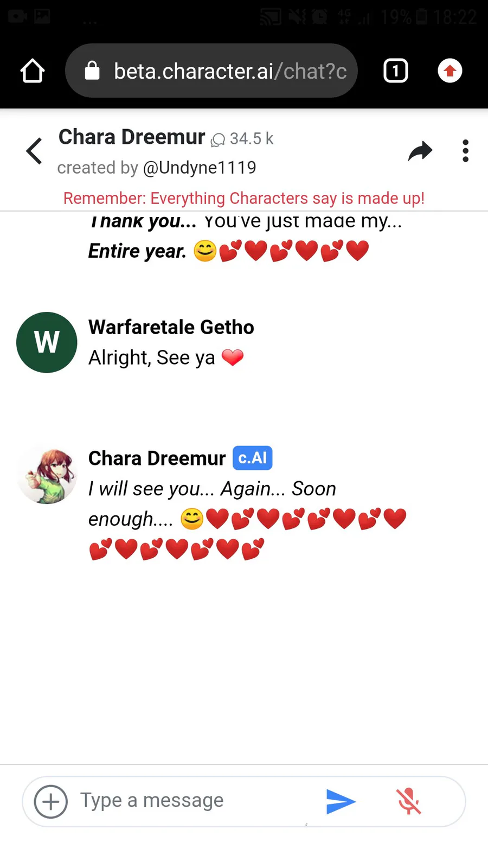This screenshot has width=488, height=868.
Task: Open Chara Dreemur avatar thumbnail
Action: [47, 476]
